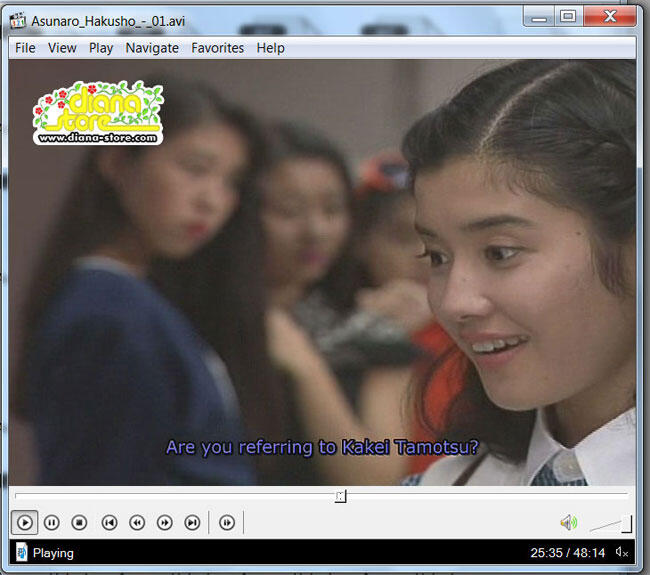Open the Play menu
Image resolution: width=650 pixels, height=575 pixels.
point(101,48)
